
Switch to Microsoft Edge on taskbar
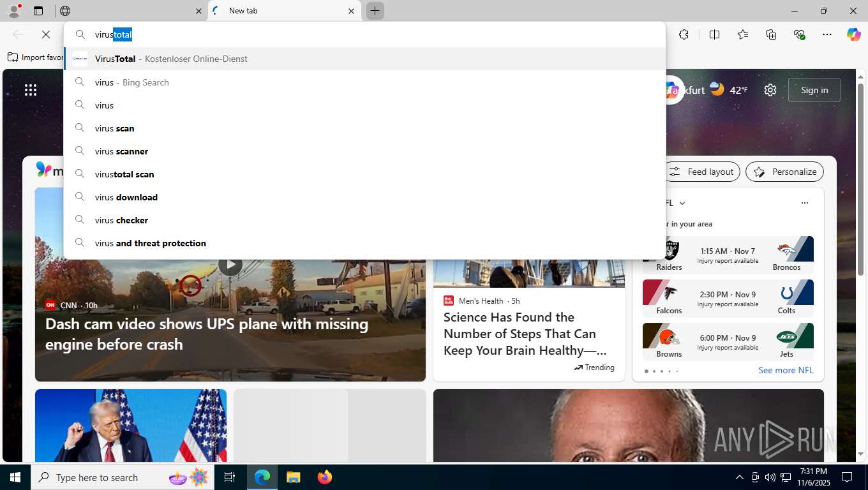coord(262,477)
